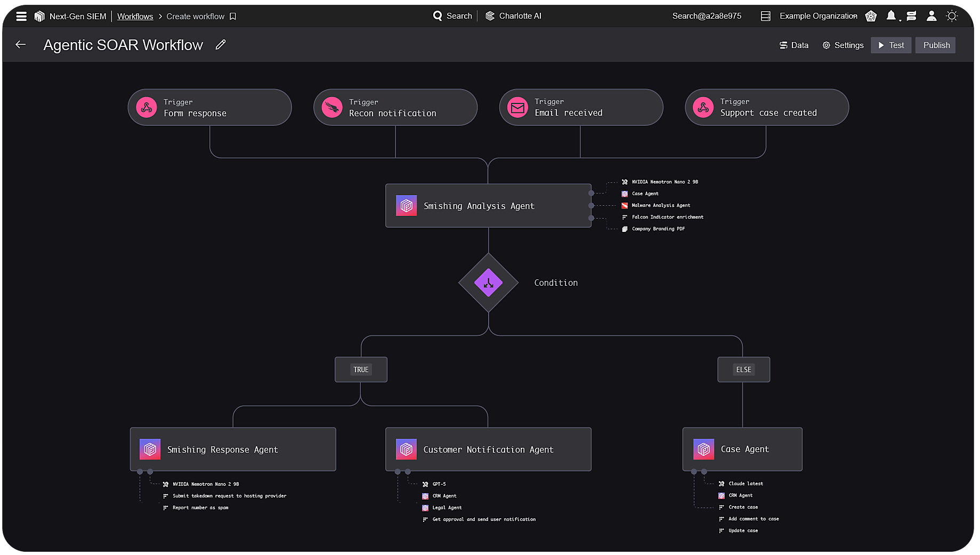Open the hamburger navigation menu
The image size is (980, 555).
(x=21, y=17)
